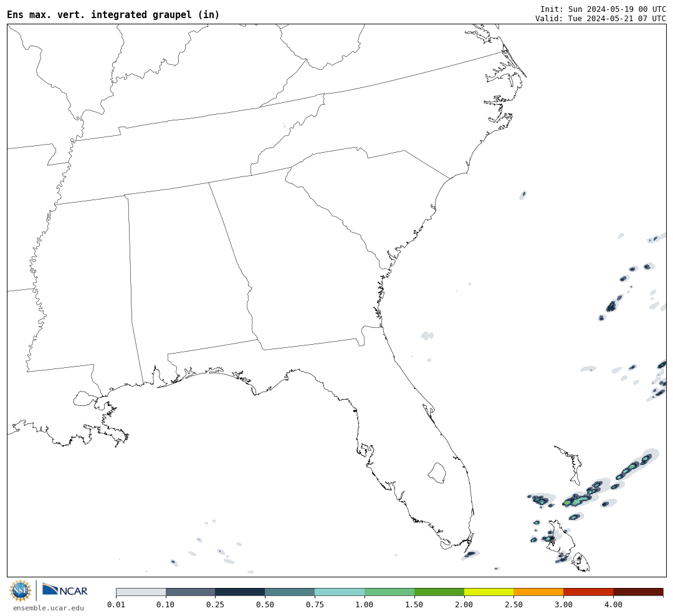Pick the light gray 0.01–0.10 color swatch
The width and height of the screenshot is (673, 616).
click(141, 592)
